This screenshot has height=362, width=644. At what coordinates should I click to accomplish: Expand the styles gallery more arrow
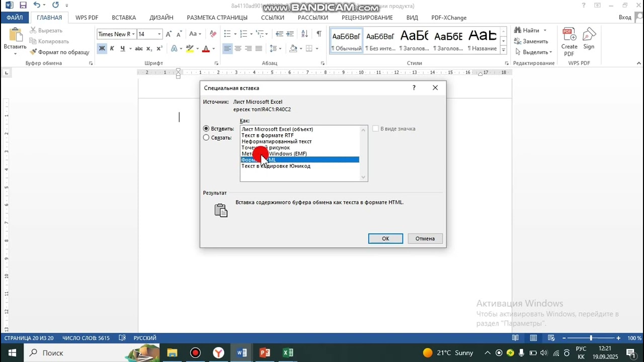503,51
